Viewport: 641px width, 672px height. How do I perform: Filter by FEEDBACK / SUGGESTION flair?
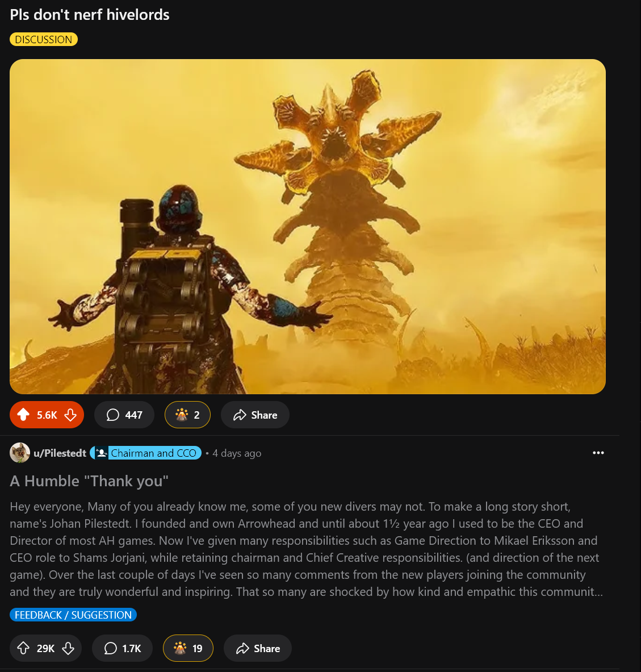pyautogui.click(x=73, y=615)
